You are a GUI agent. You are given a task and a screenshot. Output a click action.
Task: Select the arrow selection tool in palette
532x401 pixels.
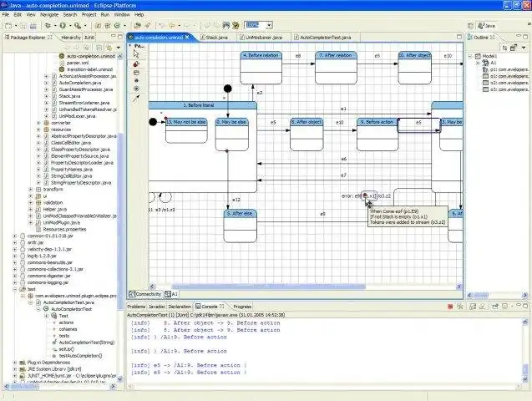pyautogui.click(x=136, y=53)
